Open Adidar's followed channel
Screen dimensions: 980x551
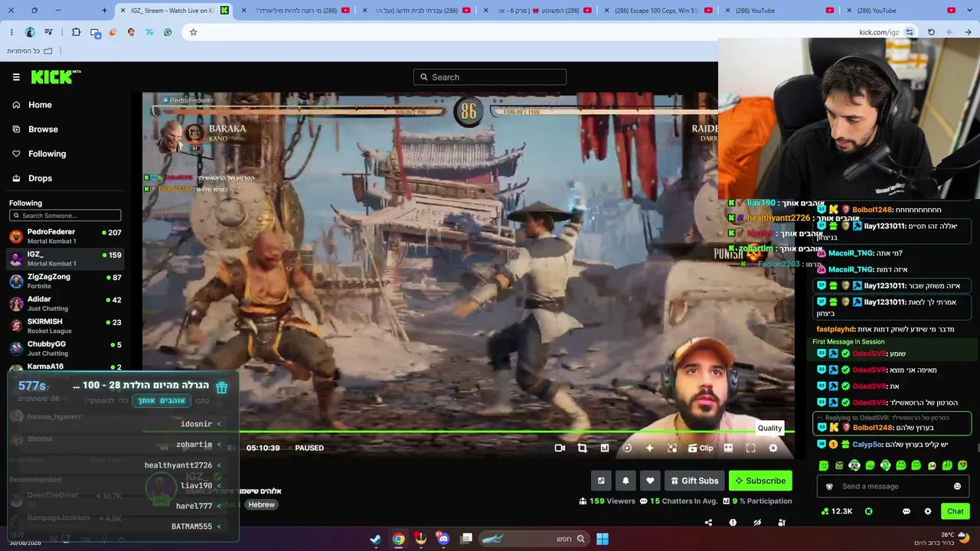point(65,303)
